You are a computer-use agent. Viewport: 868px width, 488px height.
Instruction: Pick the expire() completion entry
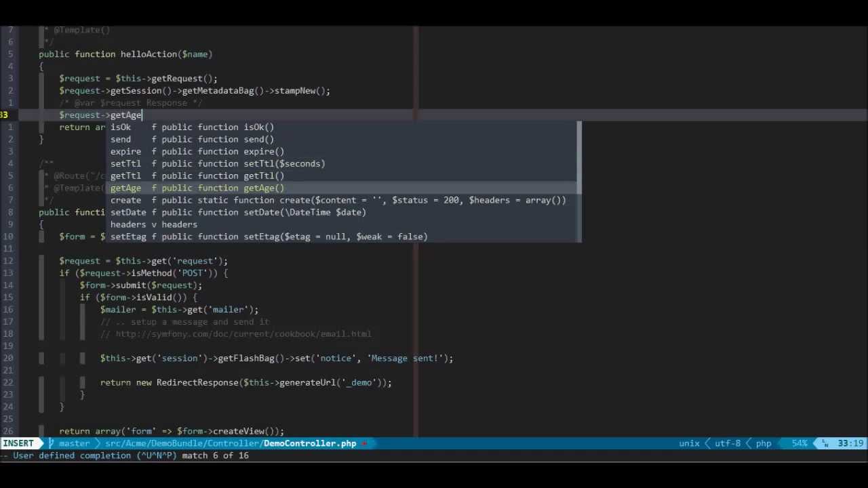click(x=344, y=152)
